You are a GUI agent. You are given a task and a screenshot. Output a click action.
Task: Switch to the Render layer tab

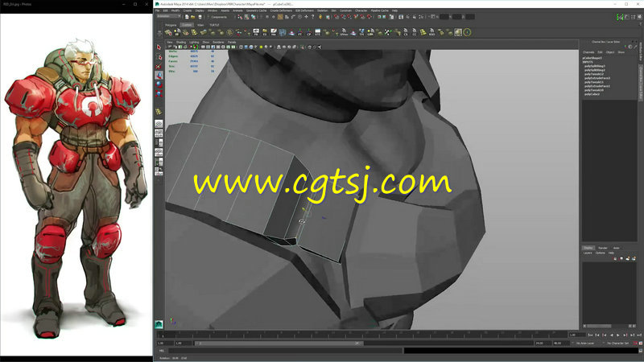(602, 248)
